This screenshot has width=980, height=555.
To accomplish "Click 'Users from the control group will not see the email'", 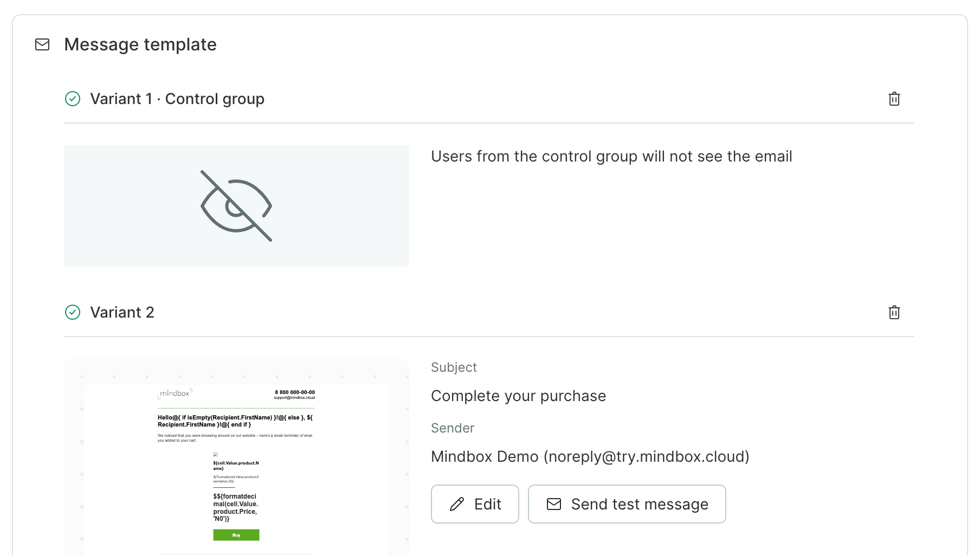I will coord(611,156).
